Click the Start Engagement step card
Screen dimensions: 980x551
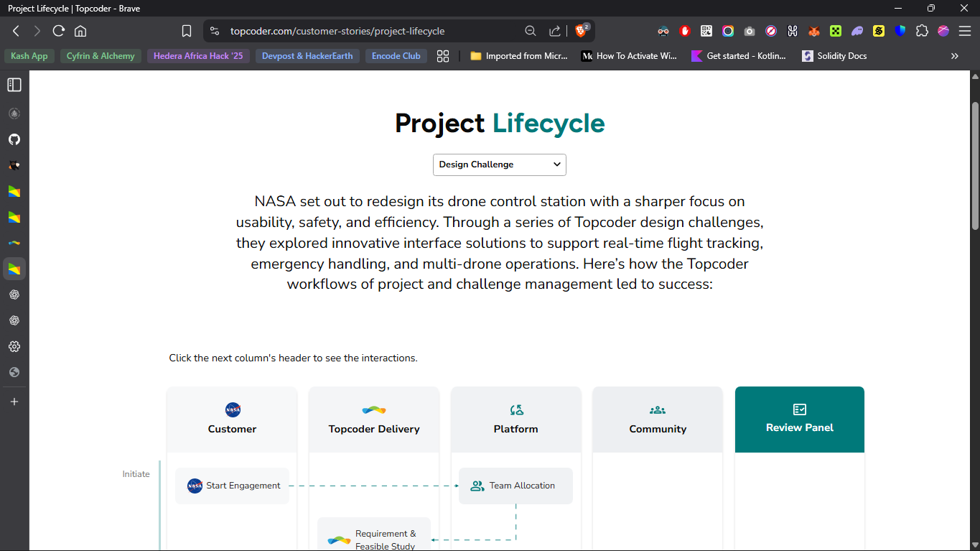pos(233,486)
